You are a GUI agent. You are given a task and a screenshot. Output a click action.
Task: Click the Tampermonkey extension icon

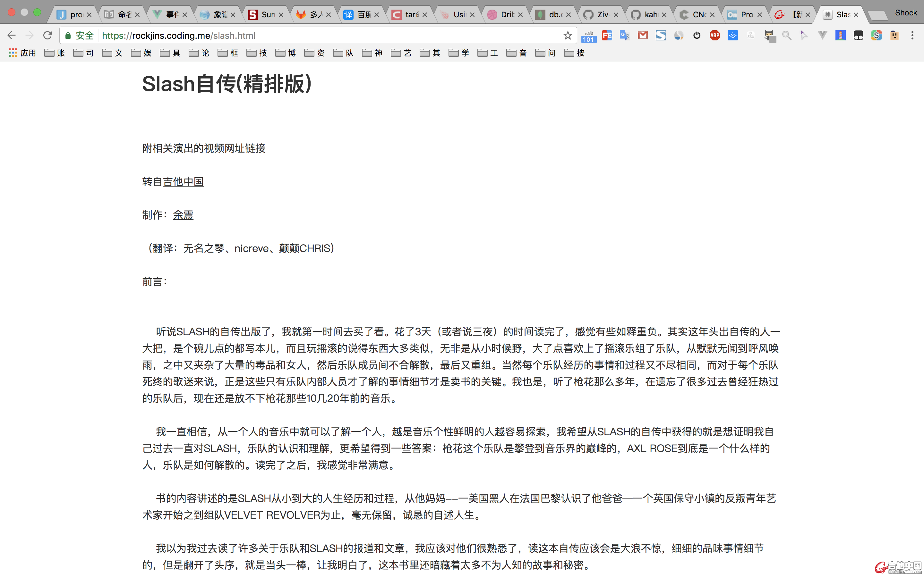858,36
